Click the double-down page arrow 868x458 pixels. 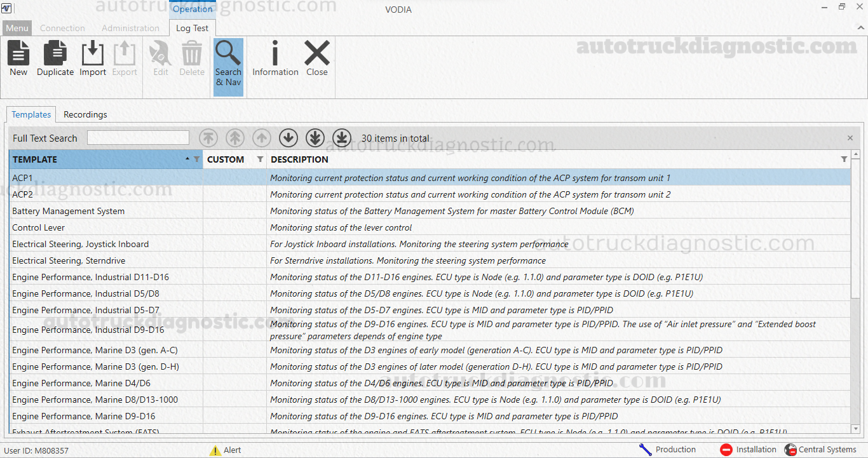pyautogui.click(x=315, y=137)
